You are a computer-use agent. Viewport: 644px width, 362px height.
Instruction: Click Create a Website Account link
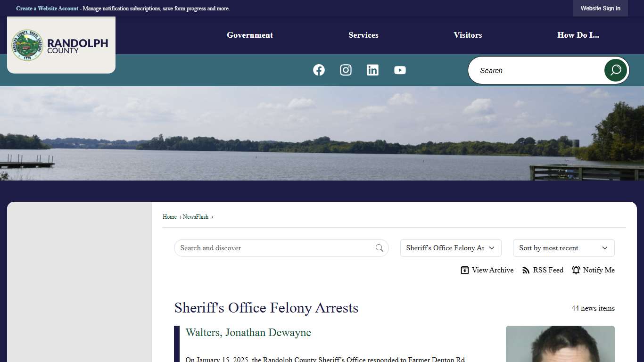point(47,8)
